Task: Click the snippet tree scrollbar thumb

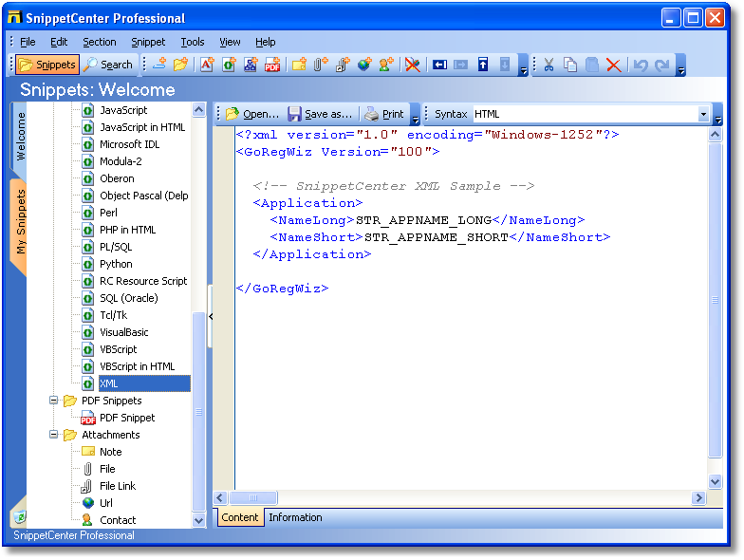Action: click(x=199, y=412)
